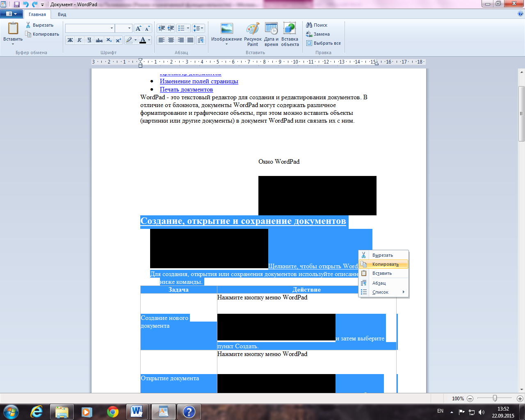
Task: Open line spacing options
Action: coord(199,28)
